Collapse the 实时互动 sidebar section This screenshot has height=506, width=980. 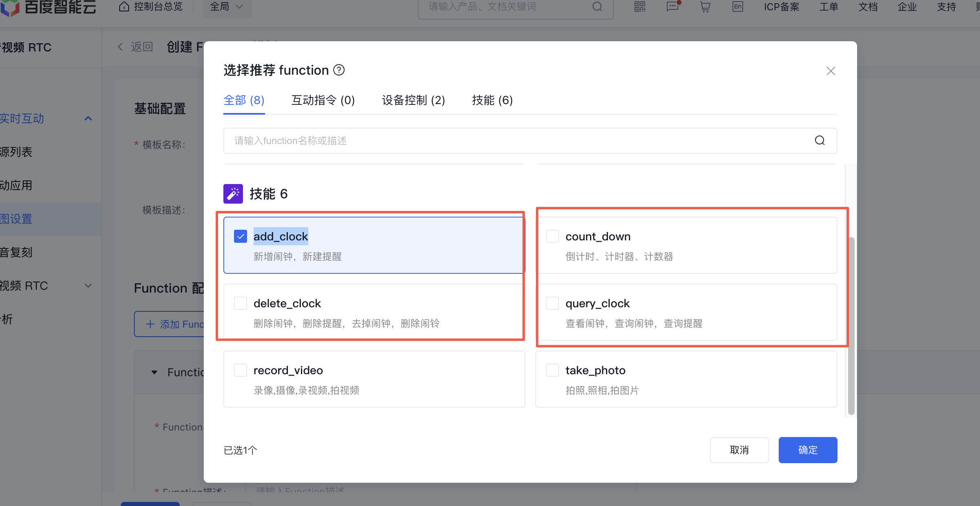88,119
